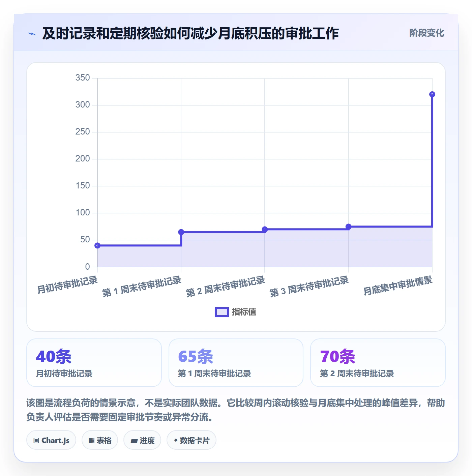Viewport: 472px width, 476px height.
Task: Click the 进度 tag
Action: pyautogui.click(x=142, y=440)
